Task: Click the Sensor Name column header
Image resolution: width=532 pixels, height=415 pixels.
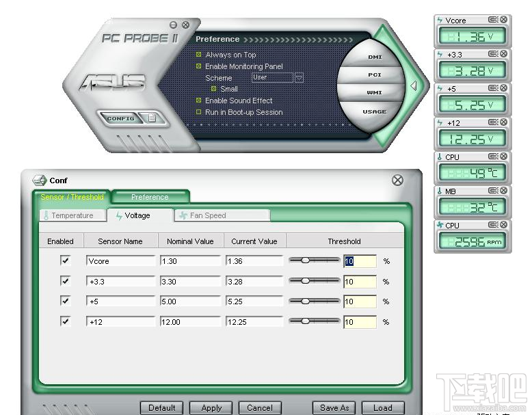Action: pyautogui.click(x=120, y=241)
